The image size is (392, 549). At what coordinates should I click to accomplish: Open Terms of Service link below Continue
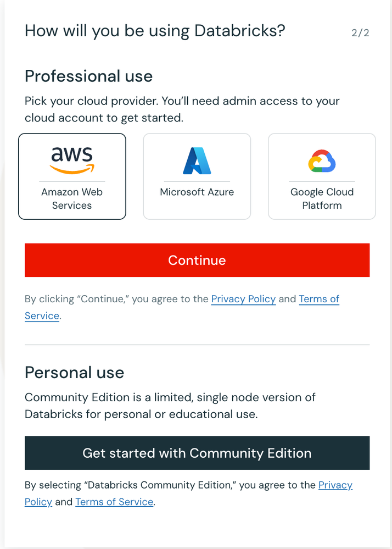click(319, 299)
